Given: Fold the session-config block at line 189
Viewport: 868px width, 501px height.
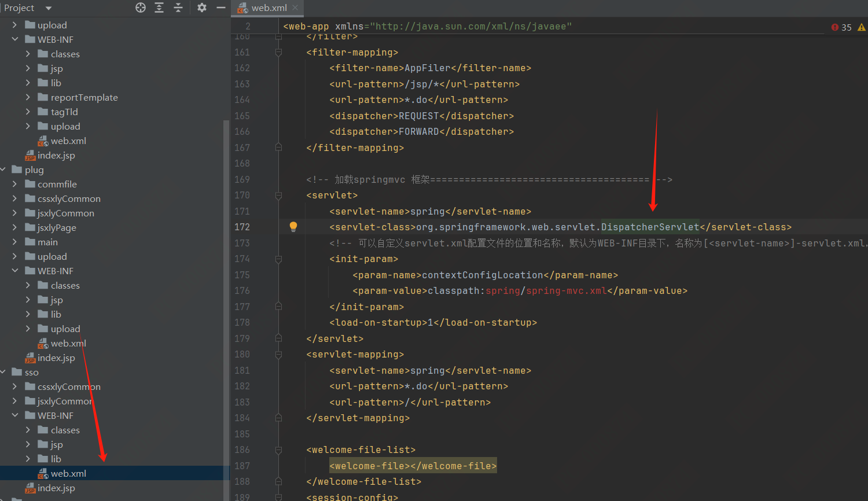Looking at the screenshot, I should click(x=278, y=497).
